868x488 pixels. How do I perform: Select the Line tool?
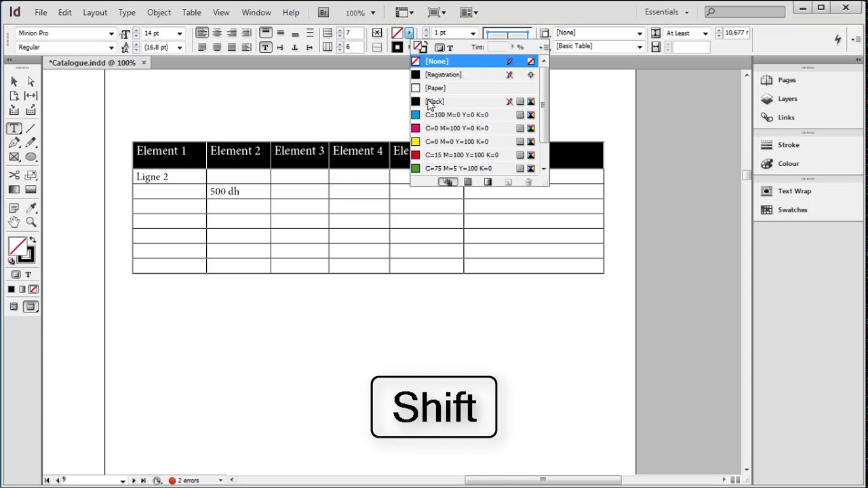point(31,128)
